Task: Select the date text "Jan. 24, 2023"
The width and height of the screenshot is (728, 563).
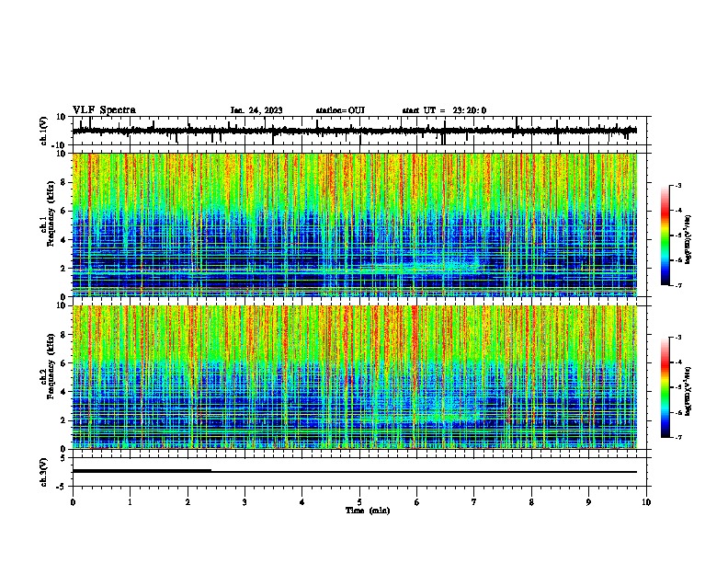Action: pyautogui.click(x=256, y=110)
